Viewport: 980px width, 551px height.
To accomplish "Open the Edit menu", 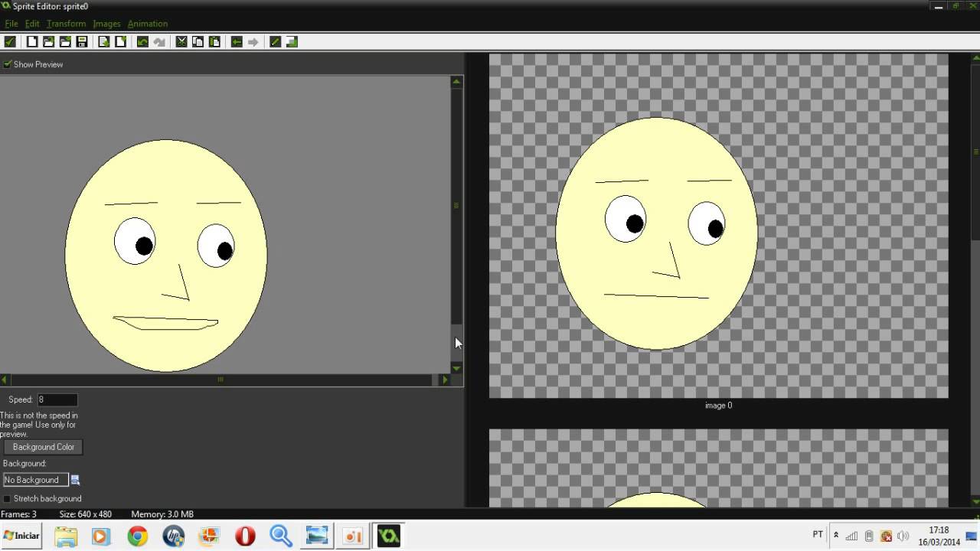I will click(x=32, y=24).
